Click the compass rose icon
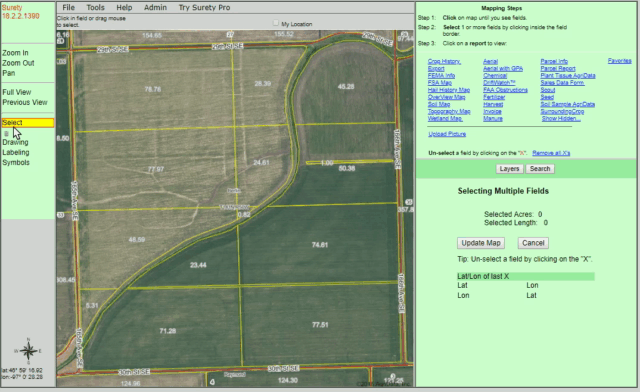Image resolution: width=640 pixels, height=392 pixels. (x=28, y=351)
